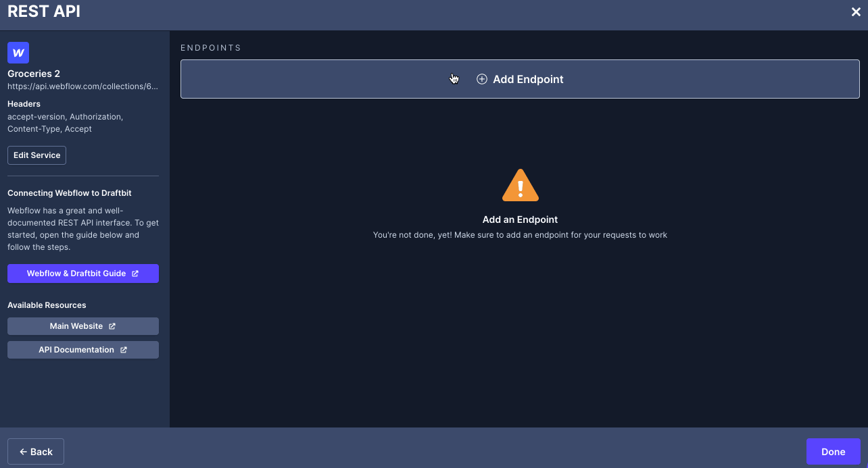Open the Main Website resource link
Viewport: 868px width, 468px height.
[x=83, y=326]
